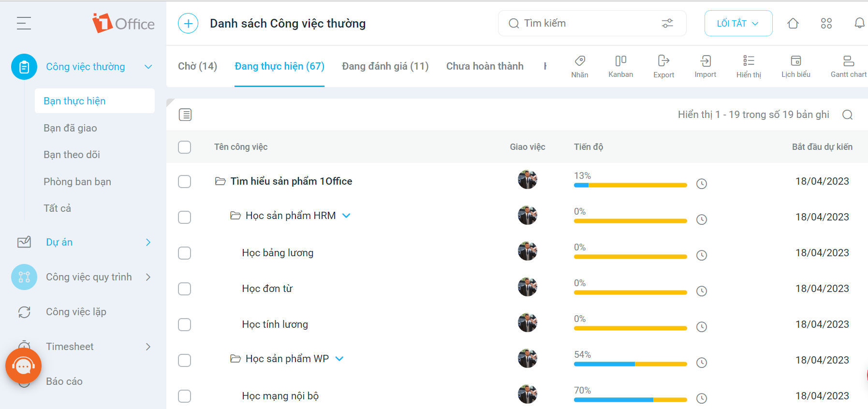Open Hiển thị display options

coord(749,66)
